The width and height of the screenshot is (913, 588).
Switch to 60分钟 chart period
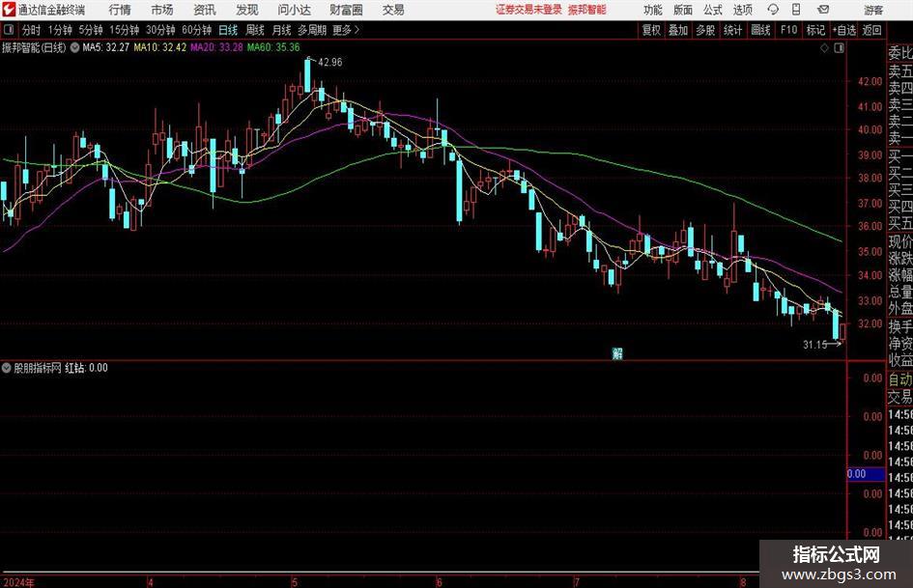pyautogui.click(x=196, y=30)
